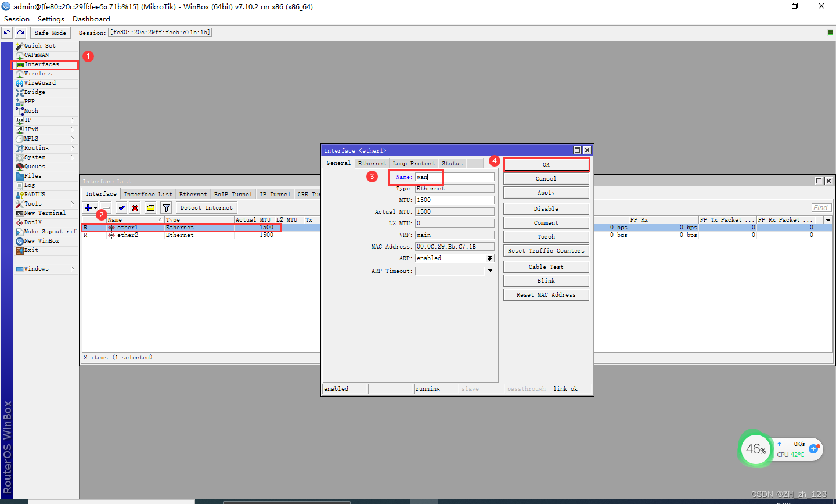Open WireGuard in the sidebar
Screen dimensions: 836x504
tap(39, 83)
